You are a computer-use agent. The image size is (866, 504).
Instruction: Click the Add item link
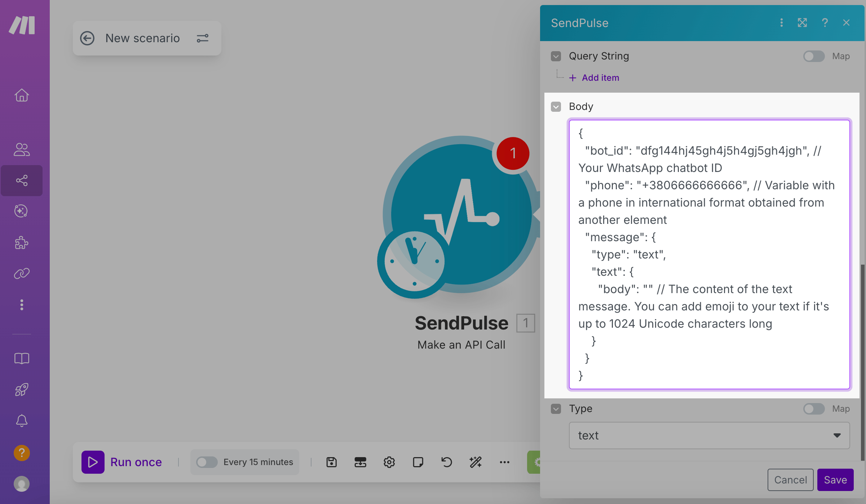[x=600, y=78]
